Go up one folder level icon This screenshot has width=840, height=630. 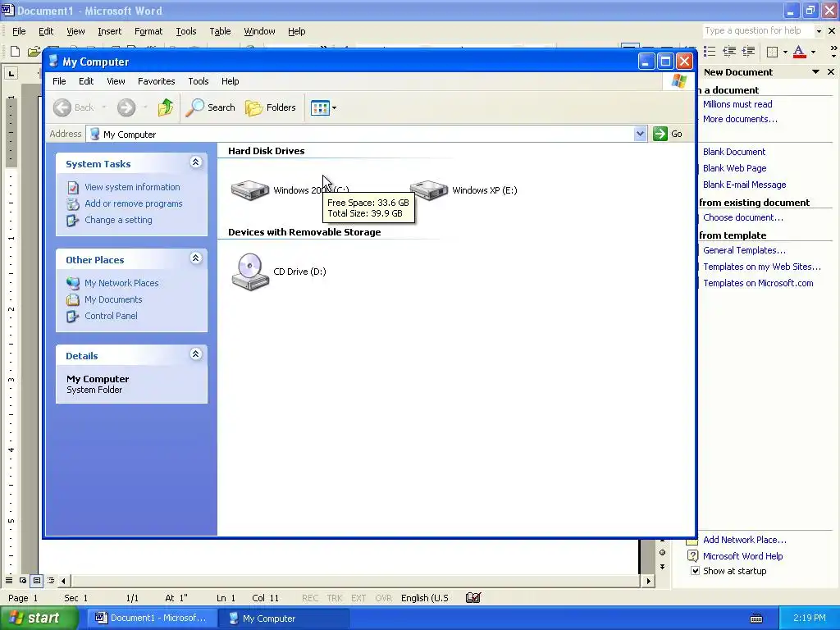pos(166,107)
